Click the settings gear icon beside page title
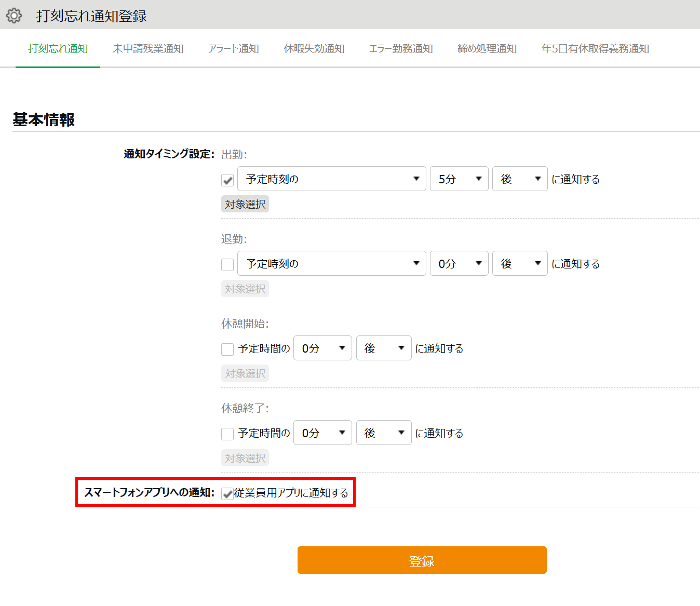This screenshot has width=700, height=606. [14, 16]
